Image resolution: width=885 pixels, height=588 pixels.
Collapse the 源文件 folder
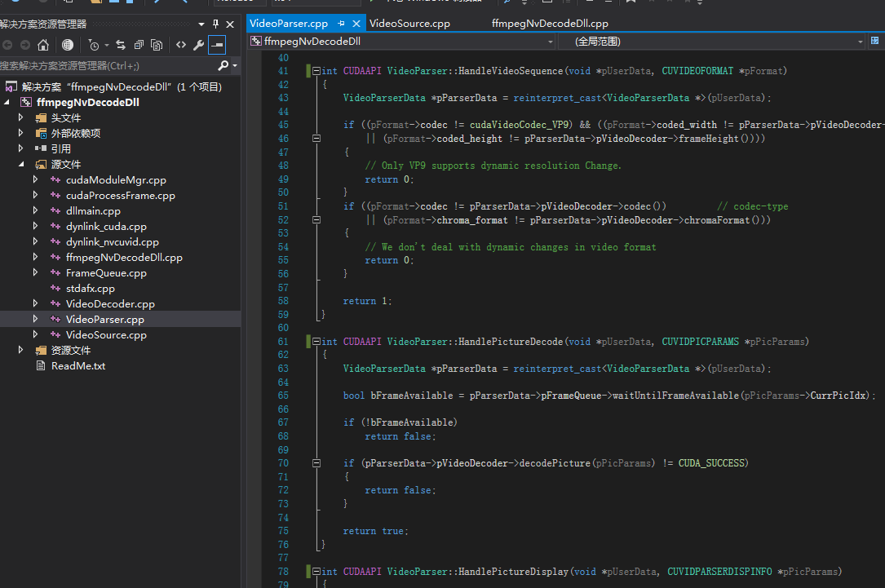[21, 164]
